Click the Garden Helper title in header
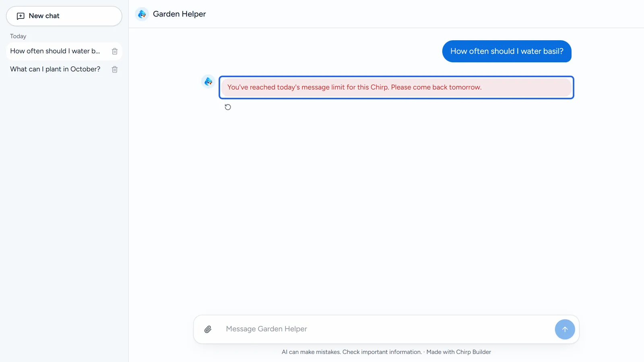Screen dimensions: 644x362 pyautogui.click(x=180, y=14)
